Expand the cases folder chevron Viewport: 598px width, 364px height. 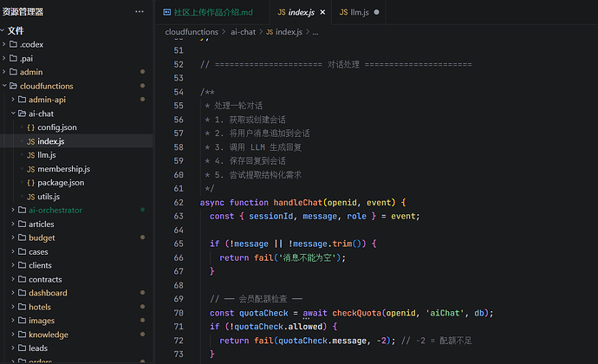[x=13, y=251]
